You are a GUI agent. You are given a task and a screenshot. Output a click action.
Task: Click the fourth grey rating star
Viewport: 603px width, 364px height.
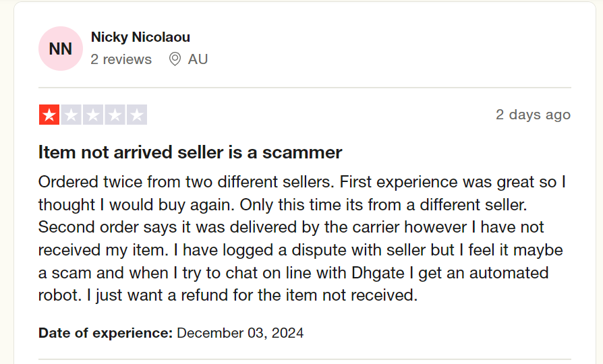[x=115, y=115]
